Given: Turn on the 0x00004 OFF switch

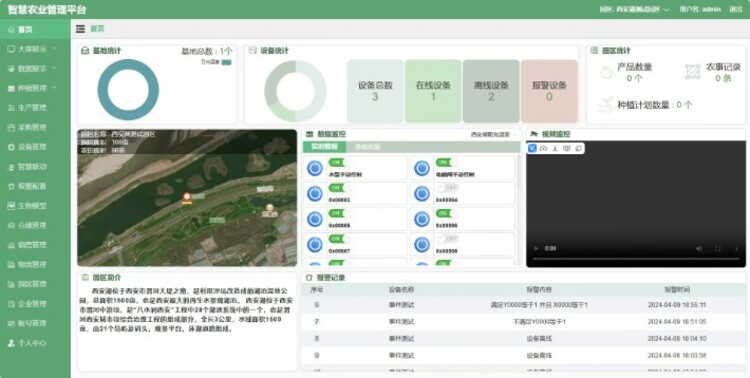Looking at the screenshot, I should (447, 188).
